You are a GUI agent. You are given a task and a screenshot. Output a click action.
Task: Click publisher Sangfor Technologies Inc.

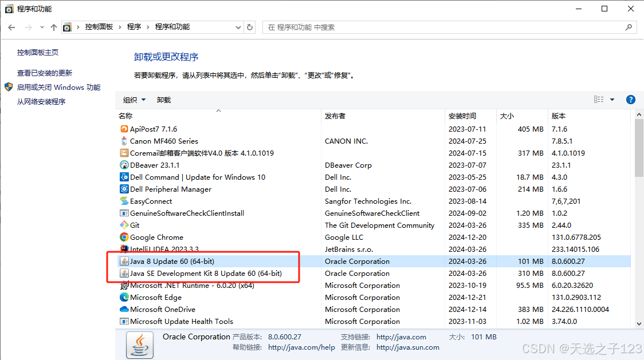(x=368, y=201)
